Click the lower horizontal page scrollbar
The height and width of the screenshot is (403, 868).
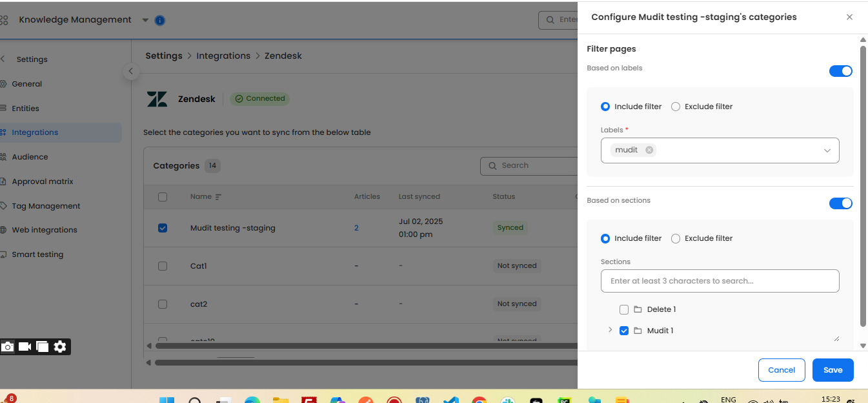(367, 362)
